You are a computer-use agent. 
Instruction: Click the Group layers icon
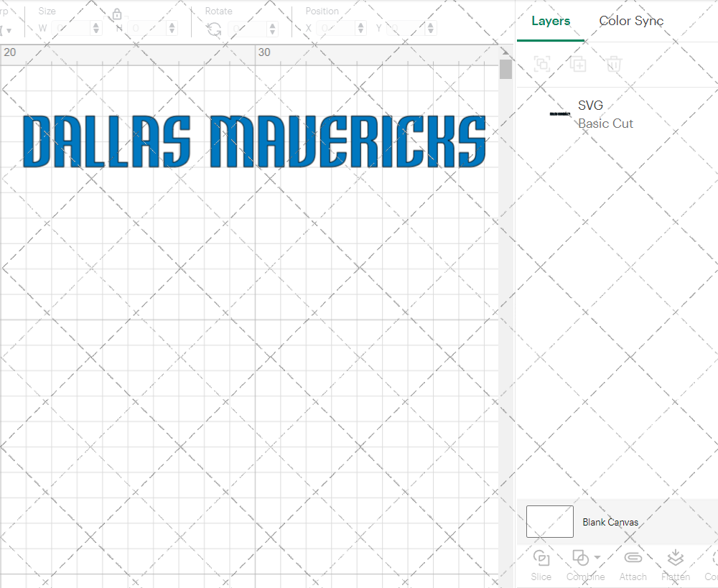[543, 64]
